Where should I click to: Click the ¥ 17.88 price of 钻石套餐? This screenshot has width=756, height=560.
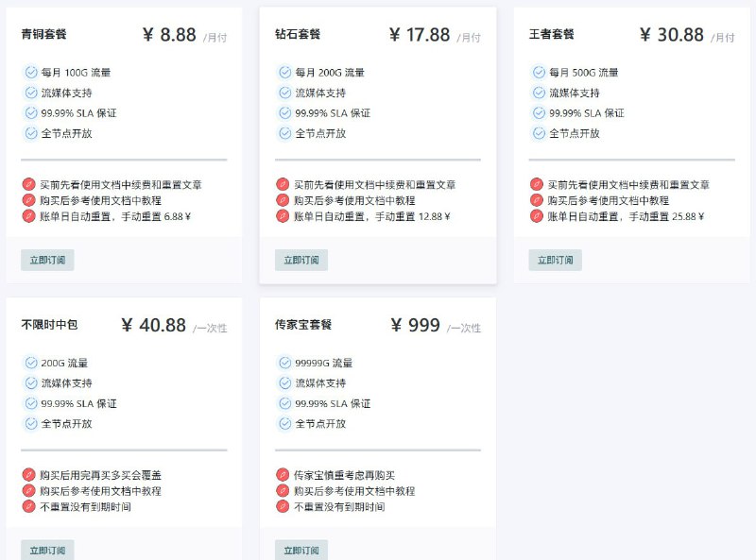click(420, 35)
